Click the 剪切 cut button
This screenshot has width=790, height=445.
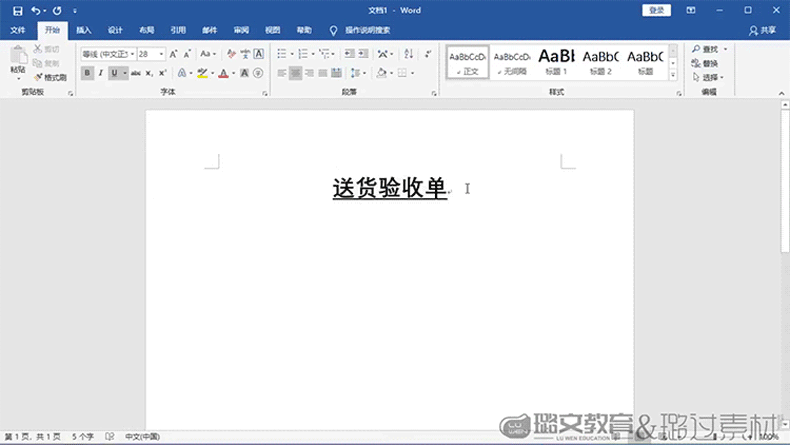pos(46,49)
